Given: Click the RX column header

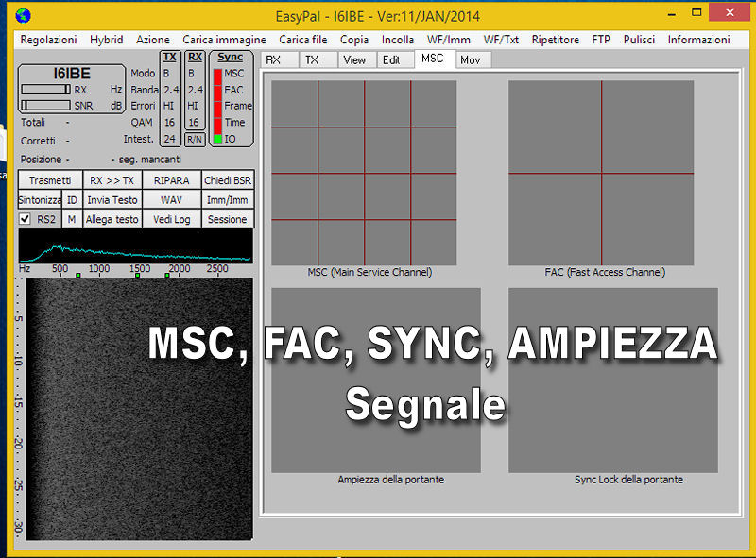Looking at the screenshot, I should (195, 58).
